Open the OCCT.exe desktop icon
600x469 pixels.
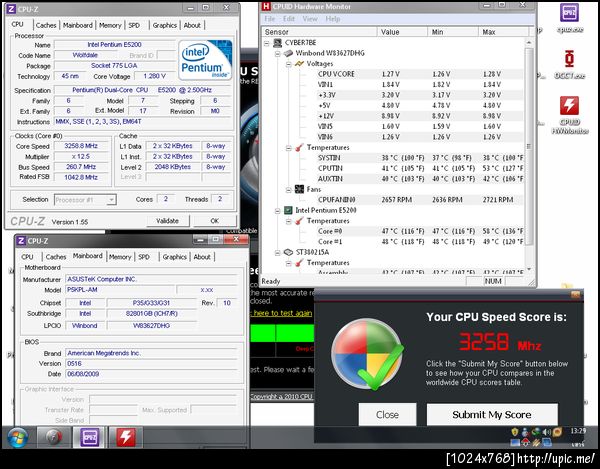pyautogui.click(x=569, y=59)
